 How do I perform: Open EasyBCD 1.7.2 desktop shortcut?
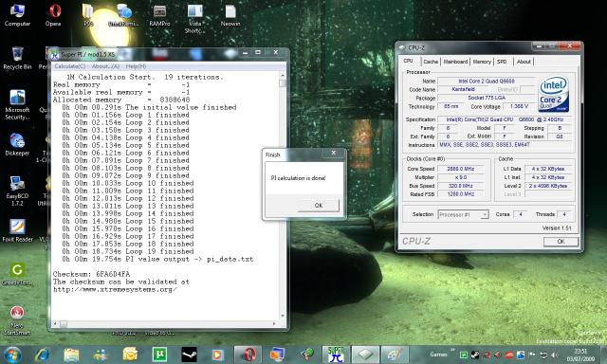[17, 191]
